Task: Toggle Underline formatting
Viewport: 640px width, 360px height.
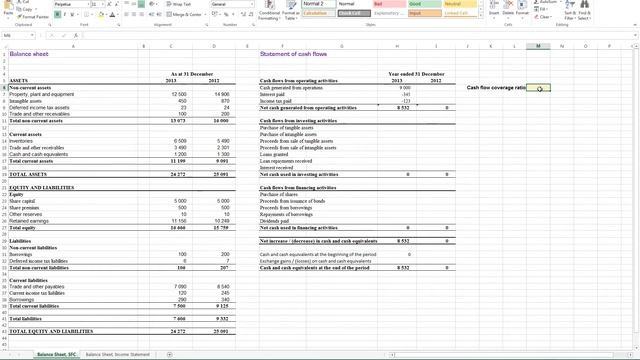Action: pyautogui.click(x=72, y=15)
